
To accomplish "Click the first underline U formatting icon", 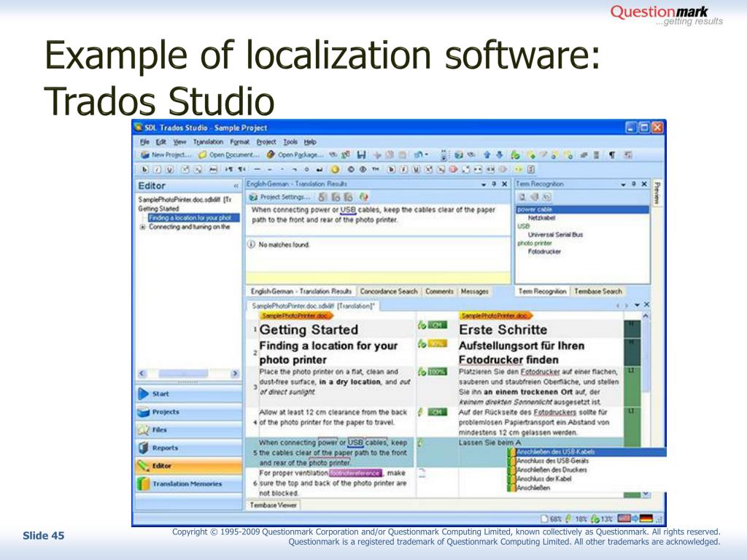I will pos(169,169).
